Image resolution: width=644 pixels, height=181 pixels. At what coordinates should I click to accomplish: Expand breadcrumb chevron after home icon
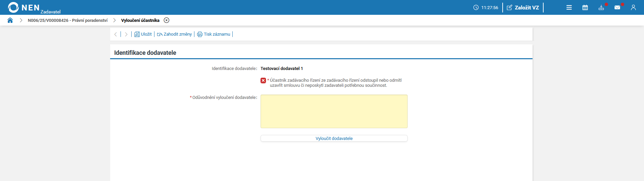click(21, 21)
